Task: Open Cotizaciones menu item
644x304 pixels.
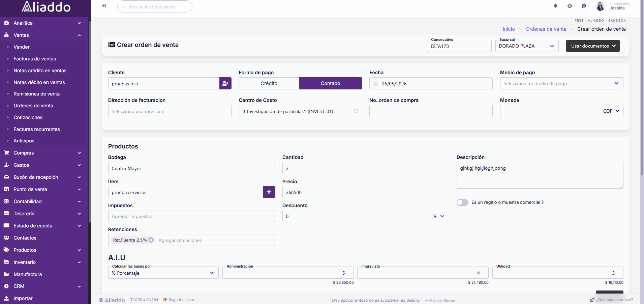Action: tap(28, 117)
